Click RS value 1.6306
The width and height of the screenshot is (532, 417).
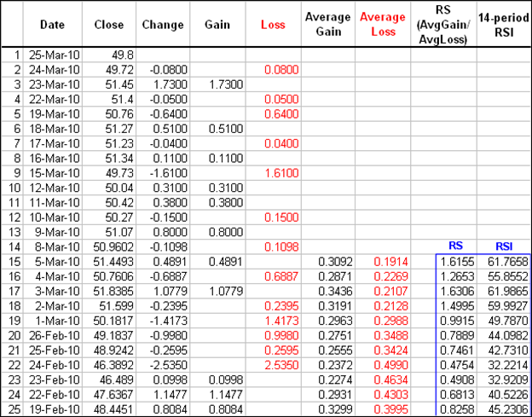pos(457,291)
